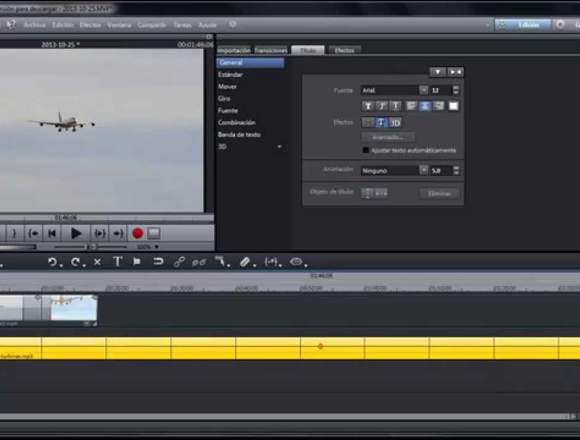Click the chapter marker flag icon
Viewport: 580px width, 440px height.
[x=137, y=262]
